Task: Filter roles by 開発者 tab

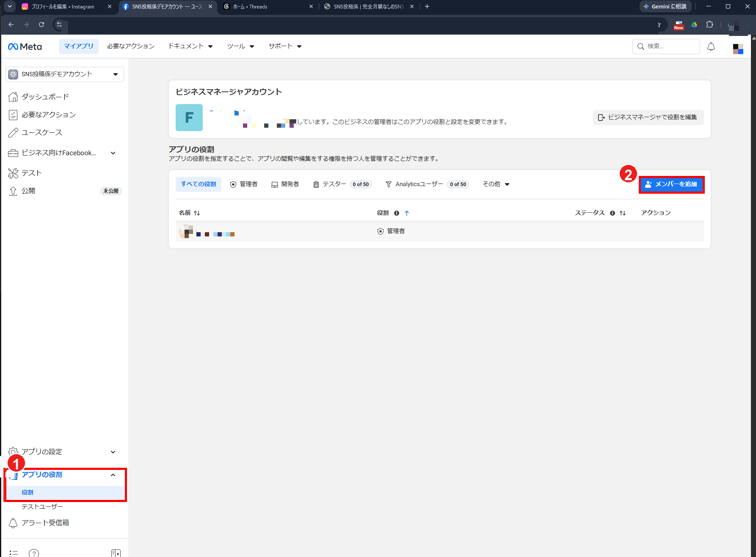Action: (x=285, y=184)
